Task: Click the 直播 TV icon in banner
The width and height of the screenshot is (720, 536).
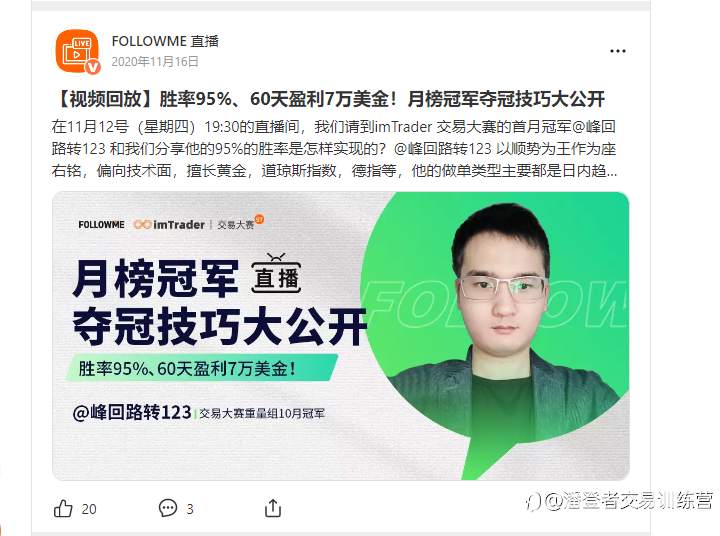Action: [276, 274]
